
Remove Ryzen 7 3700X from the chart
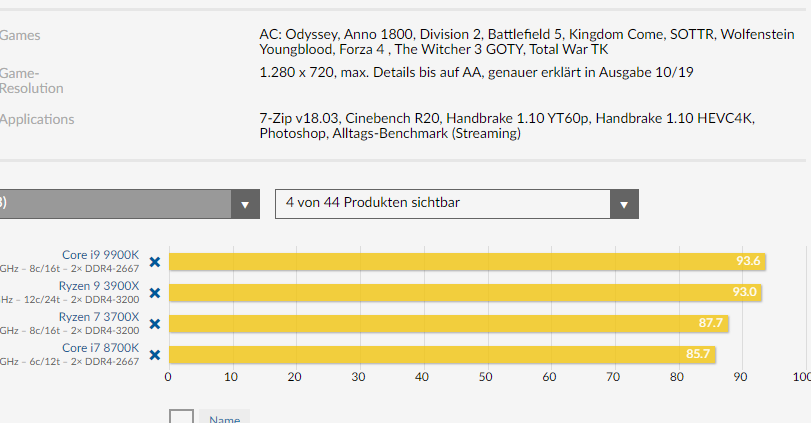tap(155, 324)
